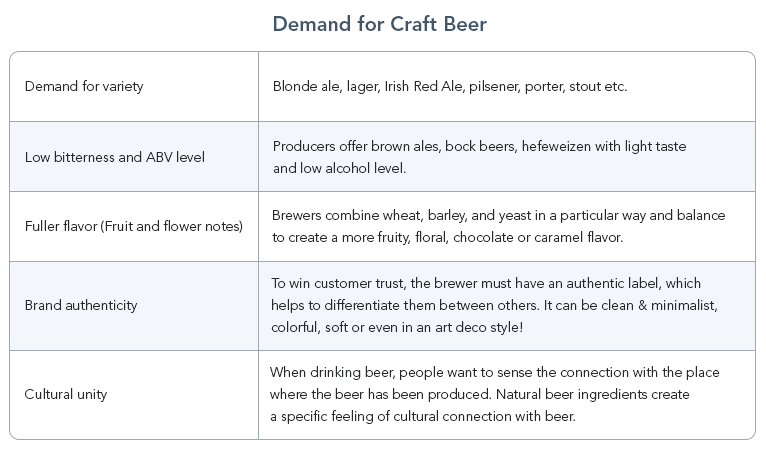Screen dimensions: 766x460
Task: Click the 'helps to differentiate them between others' line
Action: (x=494, y=305)
